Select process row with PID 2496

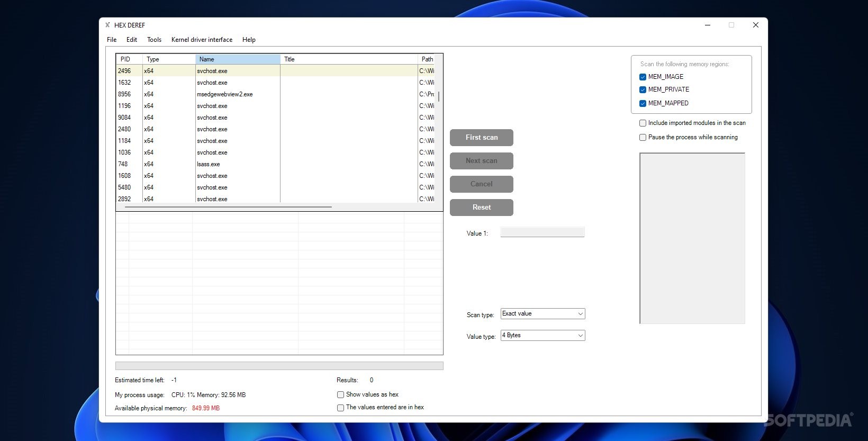pyautogui.click(x=275, y=71)
